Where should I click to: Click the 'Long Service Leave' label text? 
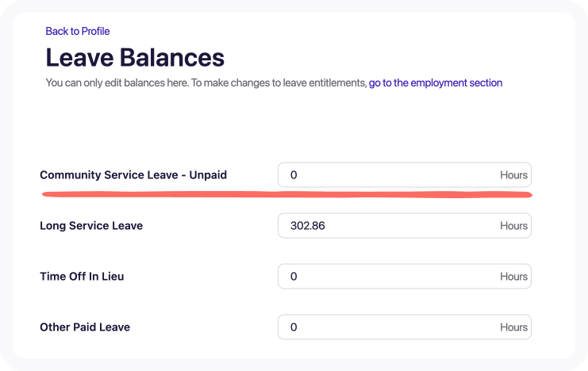pos(91,226)
